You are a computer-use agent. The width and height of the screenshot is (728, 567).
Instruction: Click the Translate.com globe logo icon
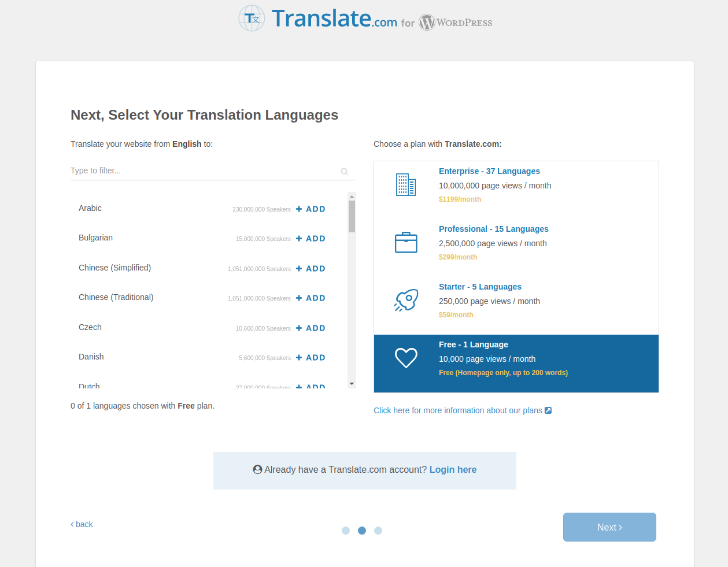point(252,18)
